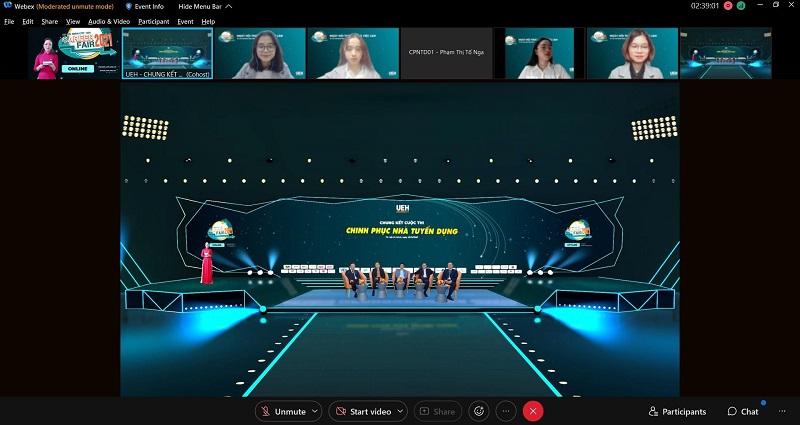
Task: Open the Audio & Video menu
Action: [109, 21]
